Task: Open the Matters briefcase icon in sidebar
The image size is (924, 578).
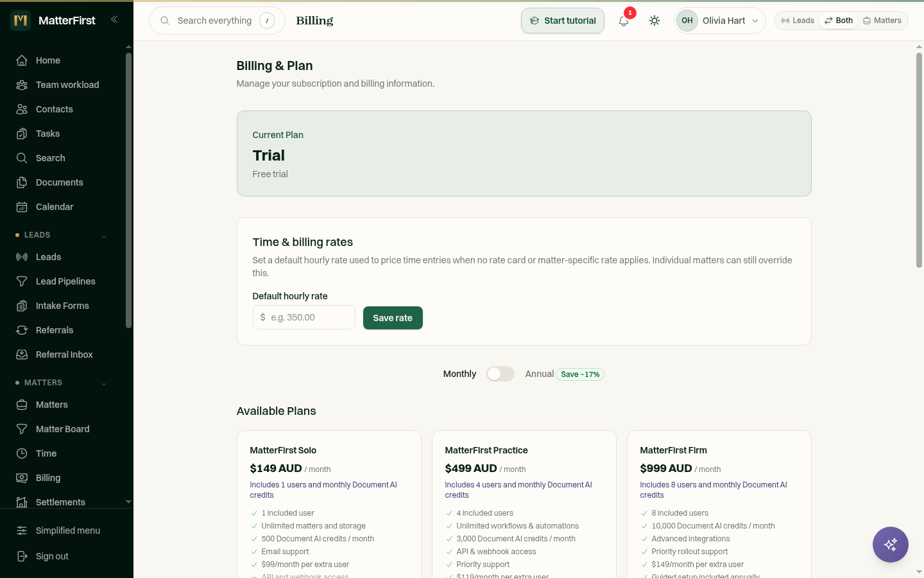Action: (22, 405)
